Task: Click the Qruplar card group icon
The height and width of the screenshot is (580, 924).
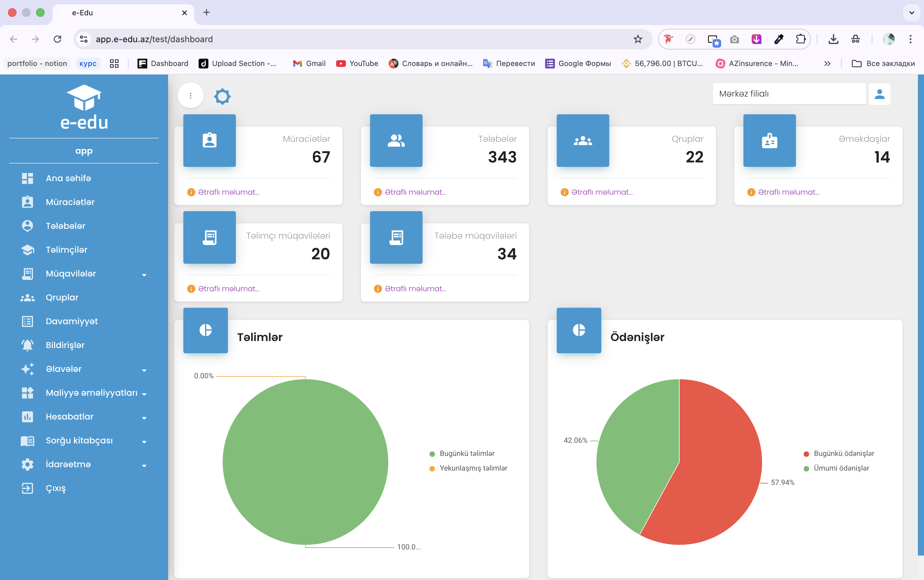Action: [x=583, y=140]
